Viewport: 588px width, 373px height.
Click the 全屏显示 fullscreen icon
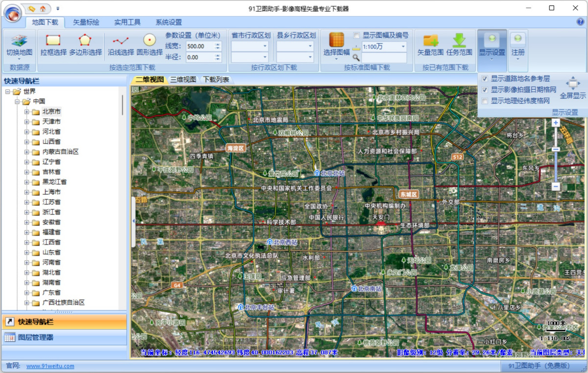click(x=573, y=84)
